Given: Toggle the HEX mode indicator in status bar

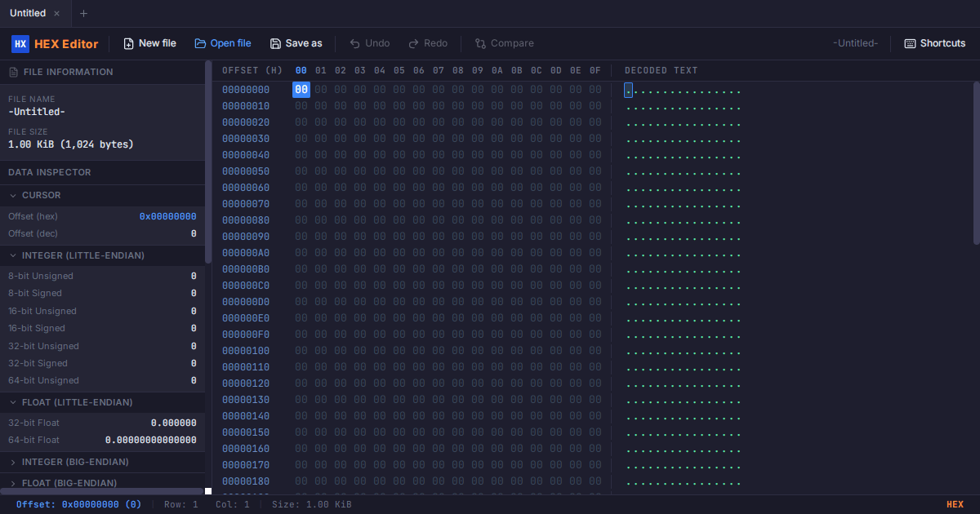Looking at the screenshot, I should click(955, 504).
